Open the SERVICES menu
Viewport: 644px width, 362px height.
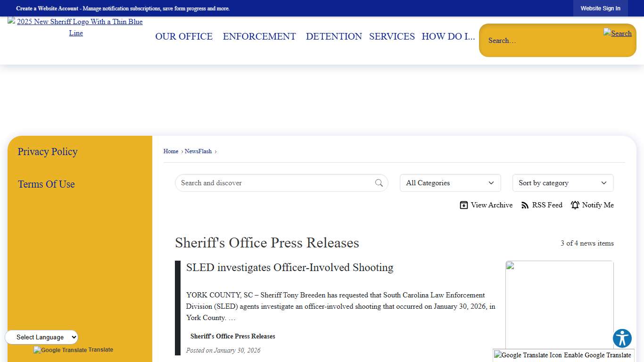392,36
